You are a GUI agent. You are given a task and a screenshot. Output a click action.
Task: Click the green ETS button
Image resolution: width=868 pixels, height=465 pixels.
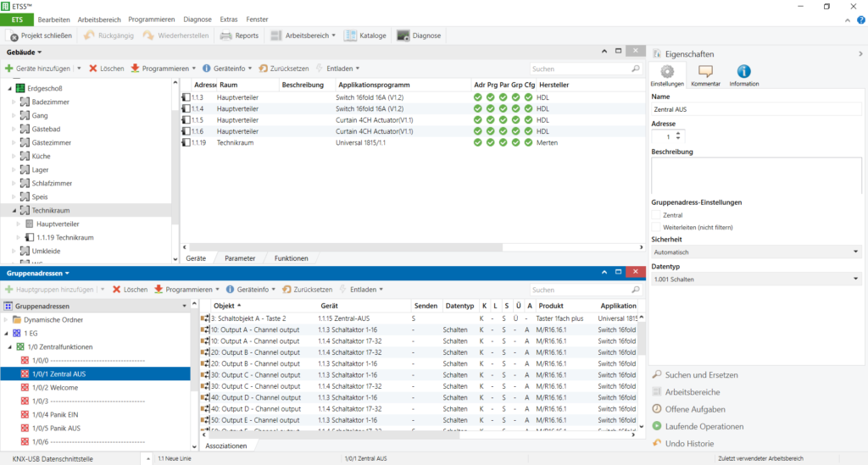coord(17,19)
